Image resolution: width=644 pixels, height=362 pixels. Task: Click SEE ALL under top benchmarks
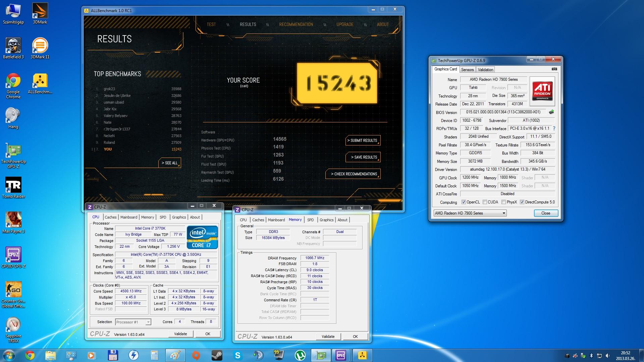169,163
